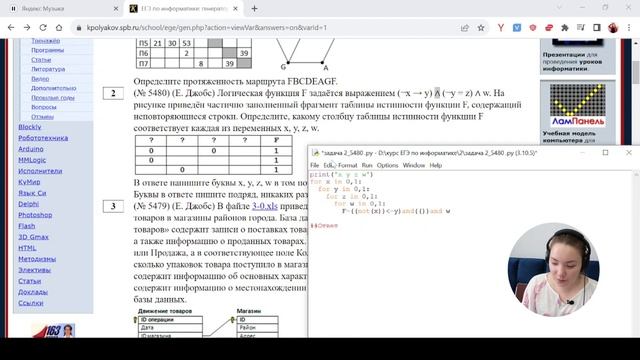The height and width of the screenshot is (360, 640).
Task: Open the Edit menu in IDLE
Action: [329, 165]
